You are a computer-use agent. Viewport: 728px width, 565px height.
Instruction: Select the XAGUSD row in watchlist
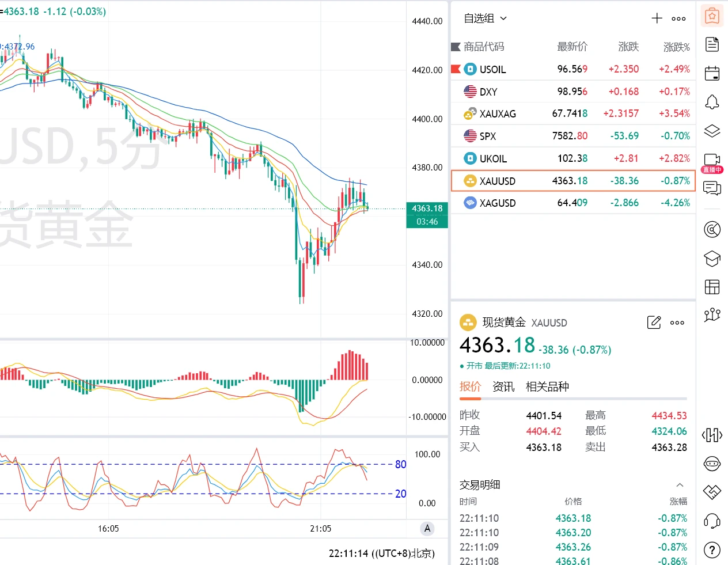573,203
